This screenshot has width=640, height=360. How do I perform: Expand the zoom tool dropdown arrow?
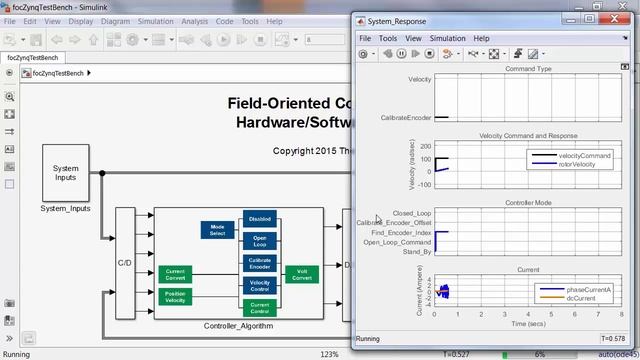click(x=483, y=54)
